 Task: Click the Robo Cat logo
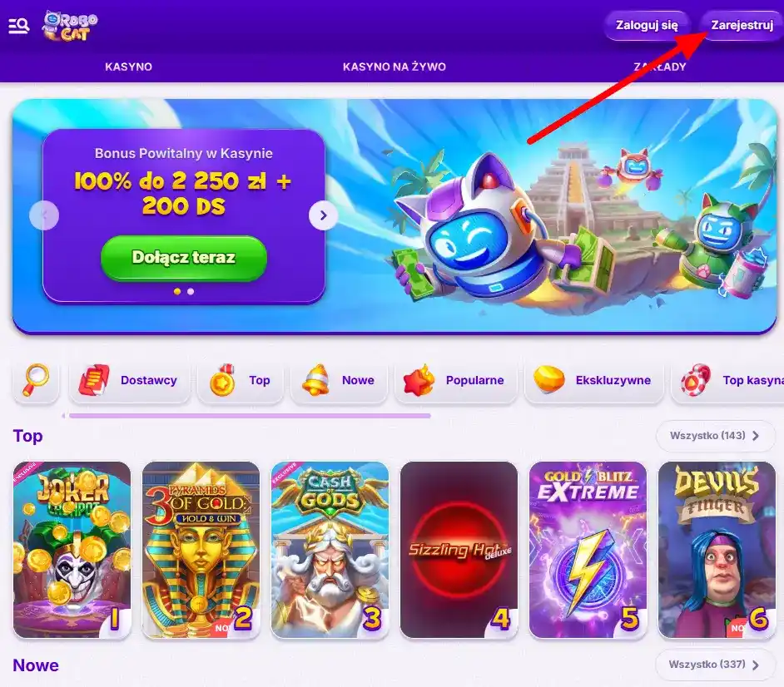click(70, 26)
